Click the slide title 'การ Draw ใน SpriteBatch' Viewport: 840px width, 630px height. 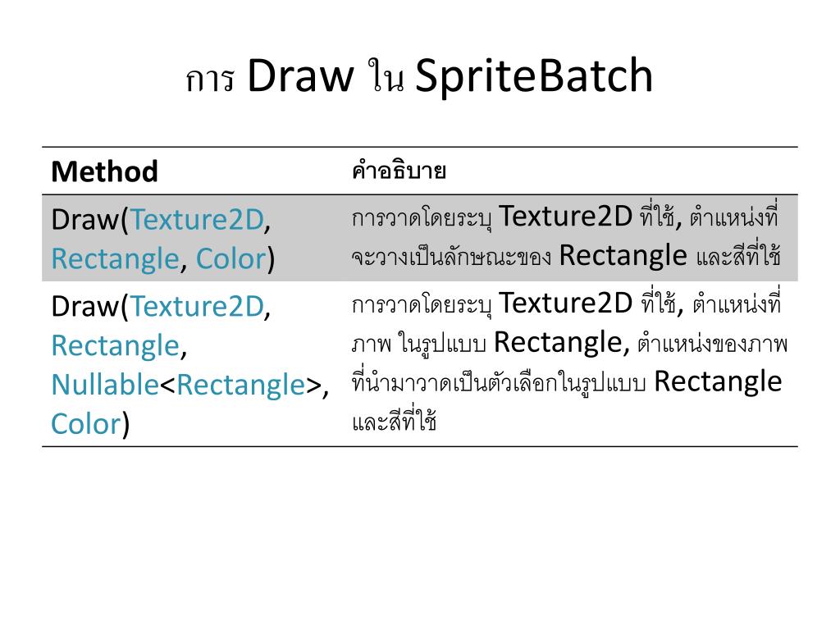click(419, 76)
